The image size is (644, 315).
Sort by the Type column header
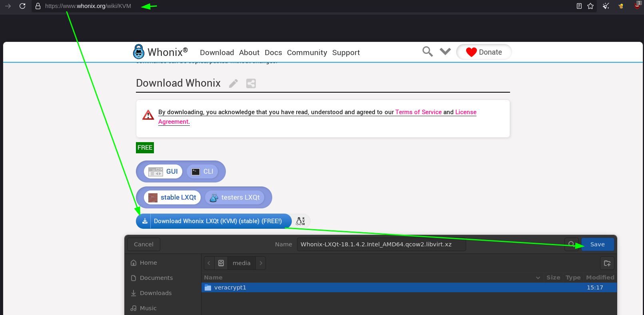(x=573, y=277)
